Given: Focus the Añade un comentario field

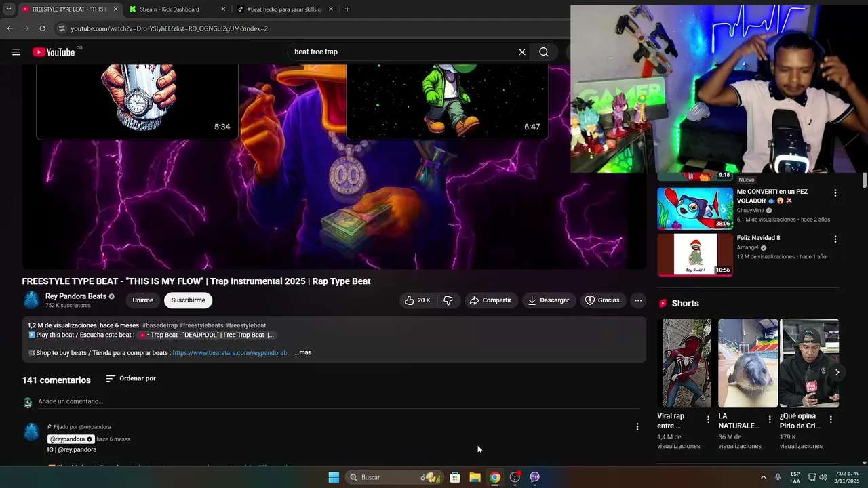Looking at the screenshot, I should click(x=338, y=401).
